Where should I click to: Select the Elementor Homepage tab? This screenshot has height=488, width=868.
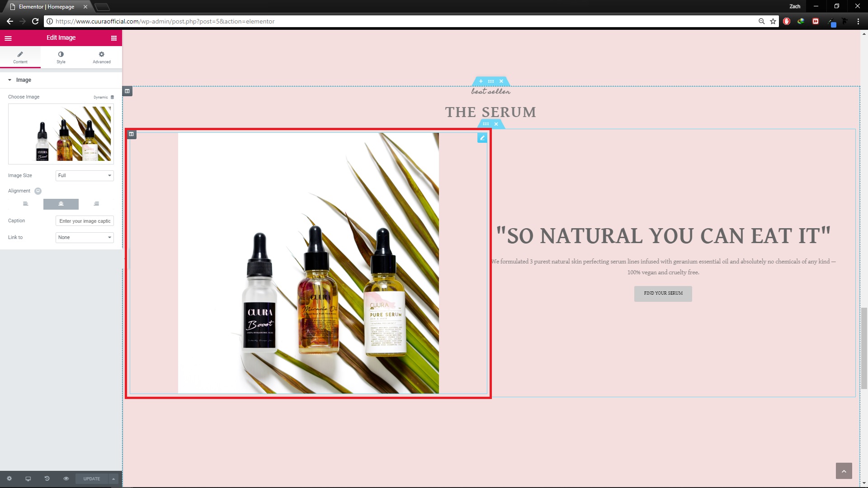[47, 7]
